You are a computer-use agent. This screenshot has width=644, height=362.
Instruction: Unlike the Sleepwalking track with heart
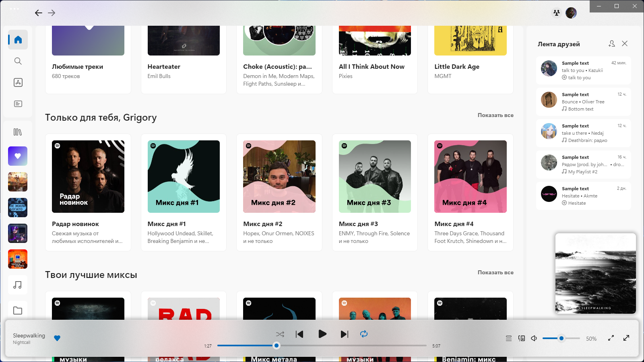57,338
